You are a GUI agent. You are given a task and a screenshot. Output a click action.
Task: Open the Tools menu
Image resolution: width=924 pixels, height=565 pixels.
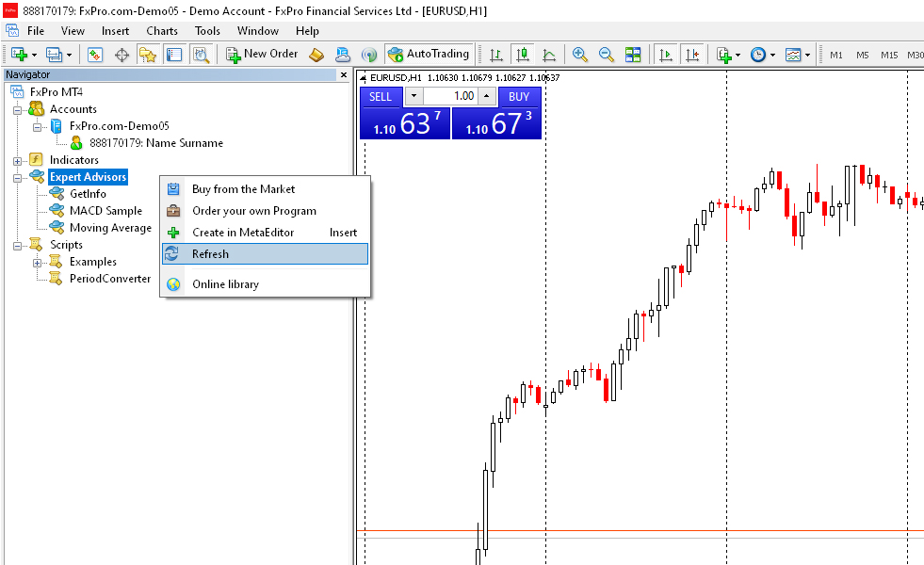click(207, 31)
